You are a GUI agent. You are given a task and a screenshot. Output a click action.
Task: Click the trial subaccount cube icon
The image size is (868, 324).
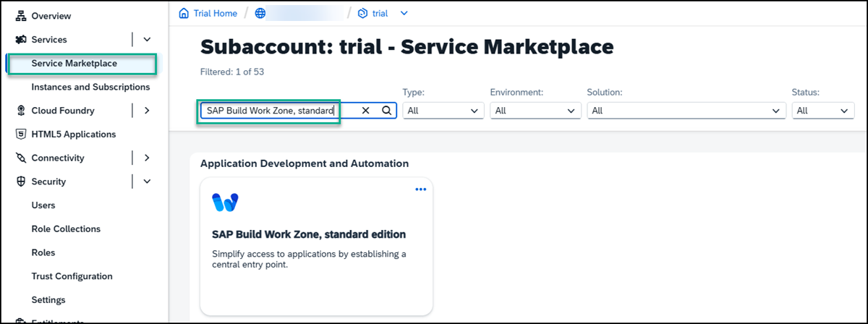point(363,13)
